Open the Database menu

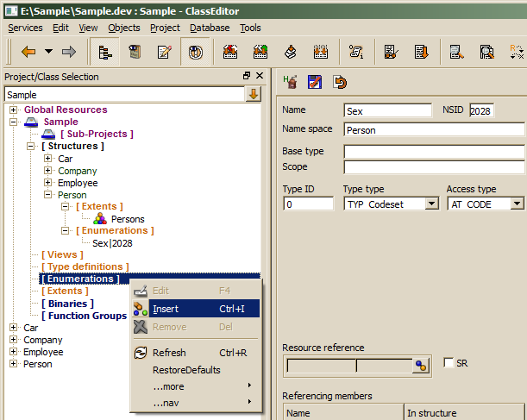[x=210, y=28]
